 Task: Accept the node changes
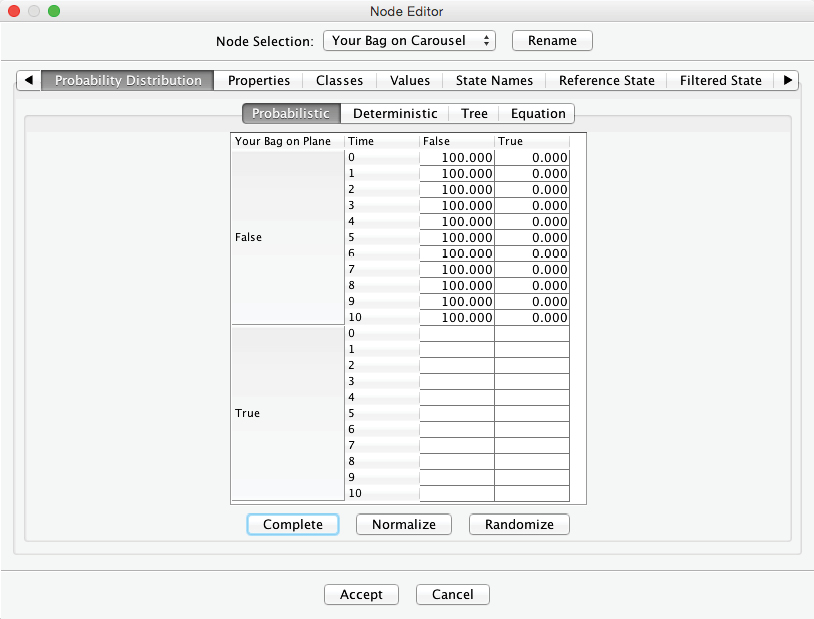361,594
